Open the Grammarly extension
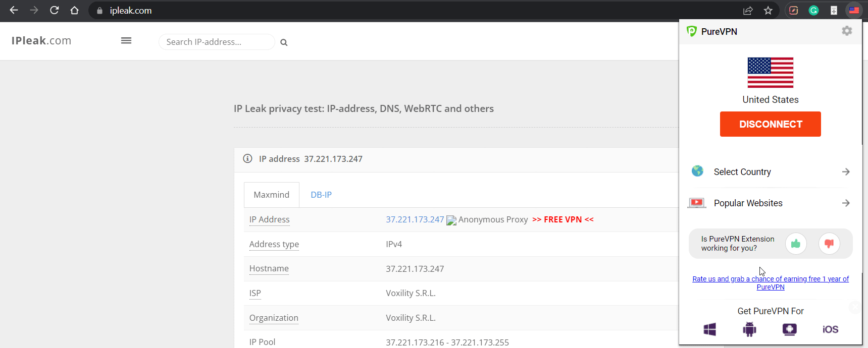Viewport: 868px width, 348px height. tap(813, 11)
